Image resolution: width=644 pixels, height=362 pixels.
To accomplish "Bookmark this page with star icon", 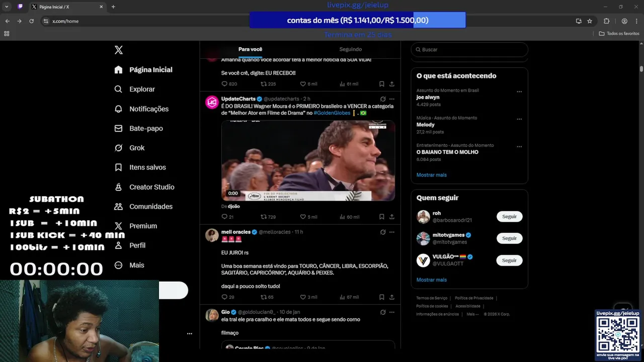I will [590, 21].
